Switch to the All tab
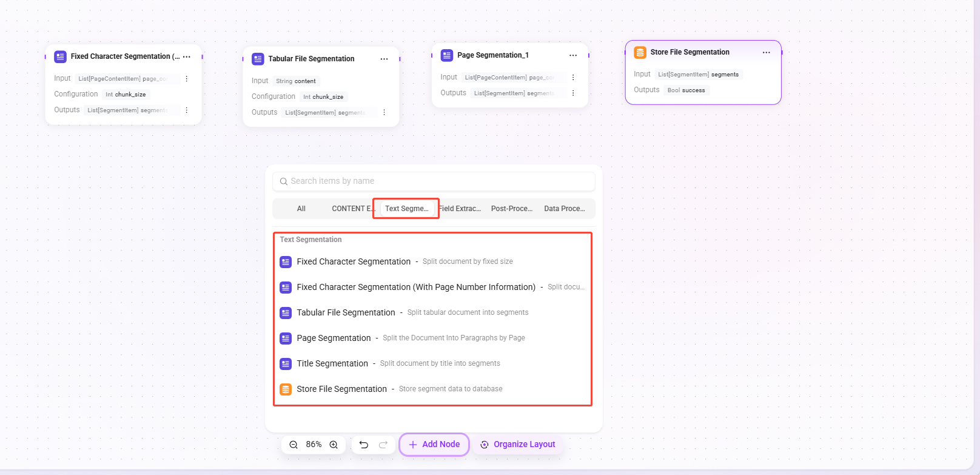 (x=301, y=209)
